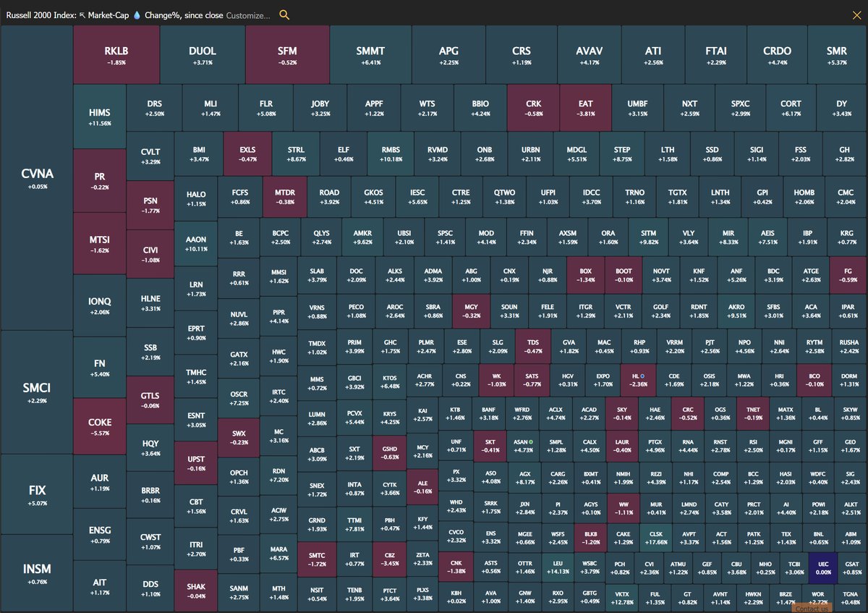The image size is (868, 613).
Task: Open the Customize... link
Action: coord(248,14)
